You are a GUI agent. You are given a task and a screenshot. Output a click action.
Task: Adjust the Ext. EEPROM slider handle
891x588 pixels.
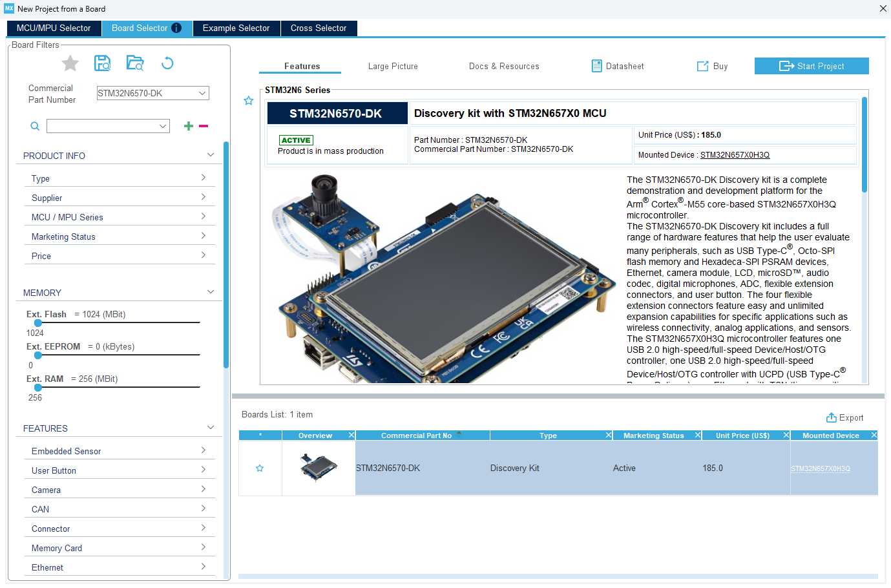(38, 355)
